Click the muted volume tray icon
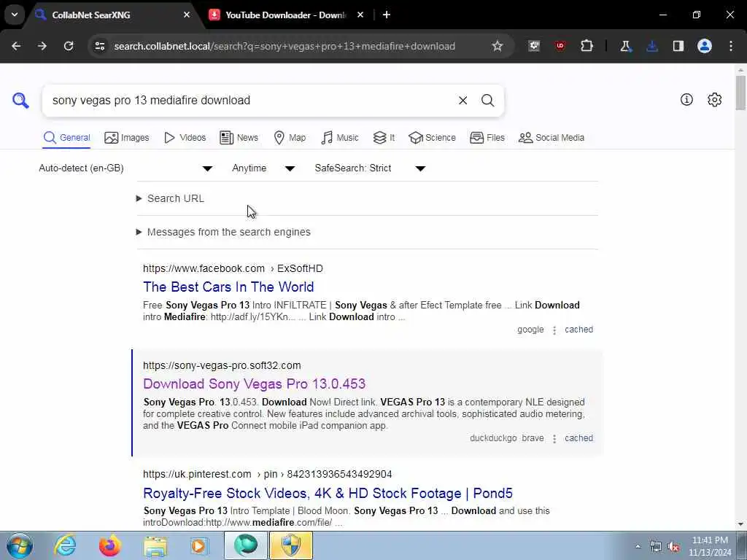Screen dimensions: 747x560 pos(673,547)
